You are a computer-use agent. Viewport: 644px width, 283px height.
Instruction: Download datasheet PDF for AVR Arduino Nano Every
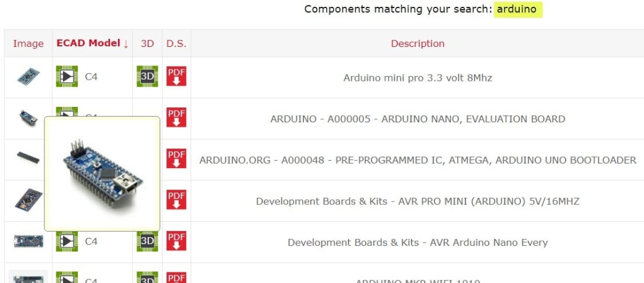(x=176, y=241)
